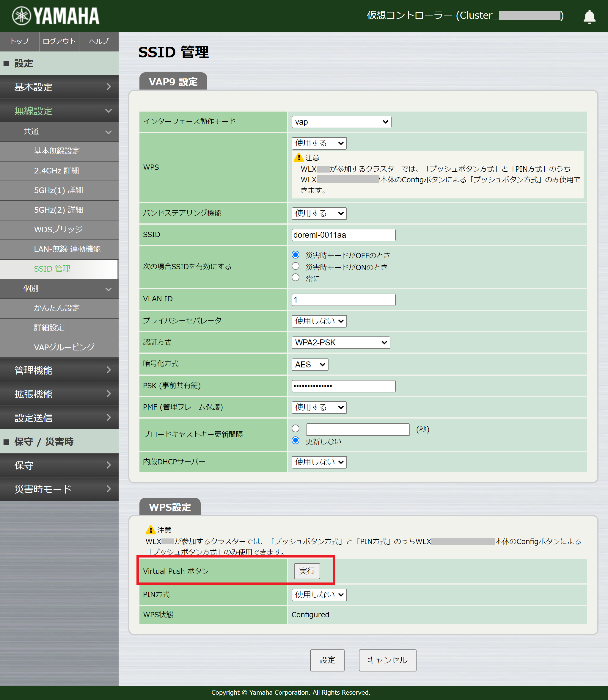The height and width of the screenshot is (700, 608).
Task: Open the プライバシーセパレータ dropdown
Action: [x=319, y=321]
